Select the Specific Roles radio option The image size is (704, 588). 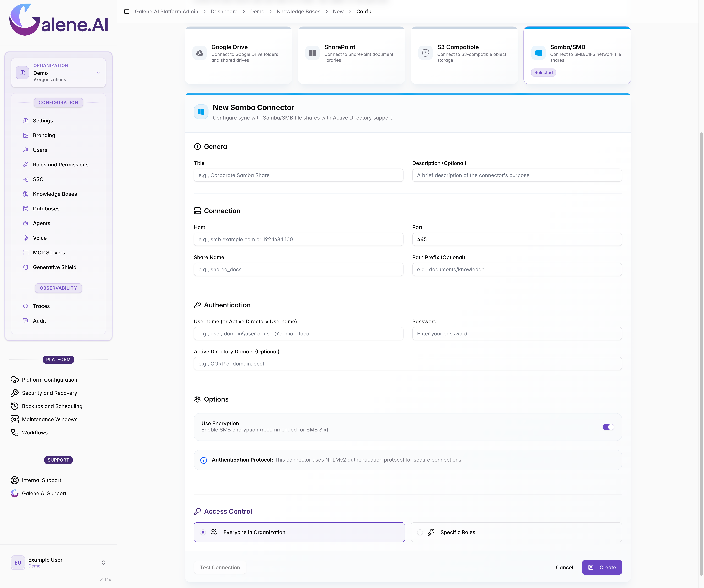click(x=420, y=532)
